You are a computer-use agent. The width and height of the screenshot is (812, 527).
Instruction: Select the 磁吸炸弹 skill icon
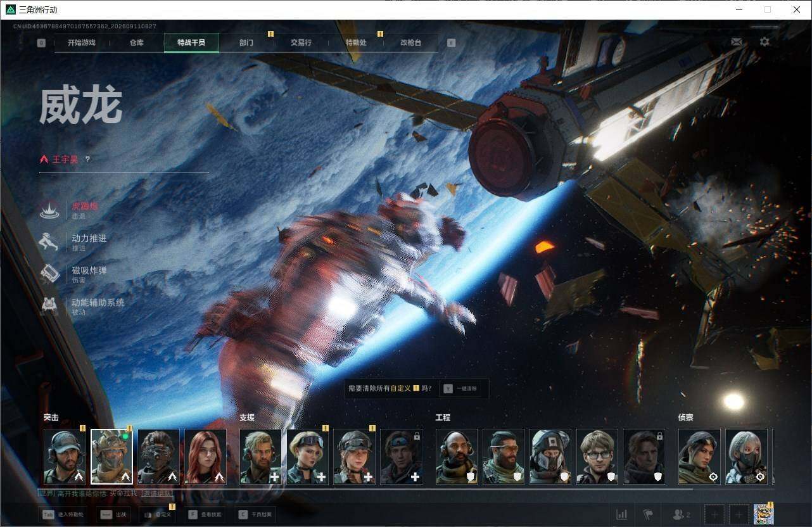[50, 274]
